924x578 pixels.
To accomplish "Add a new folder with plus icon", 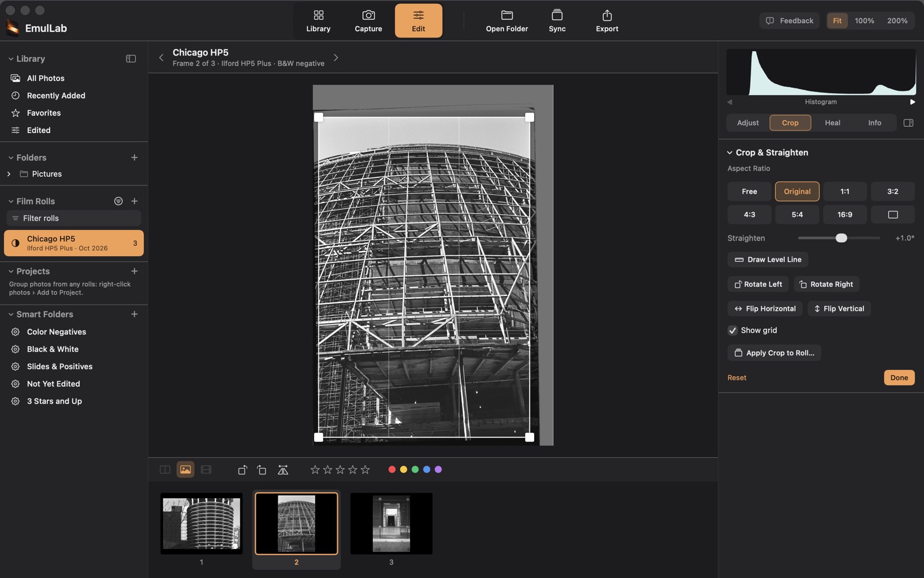I will [x=135, y=157].
